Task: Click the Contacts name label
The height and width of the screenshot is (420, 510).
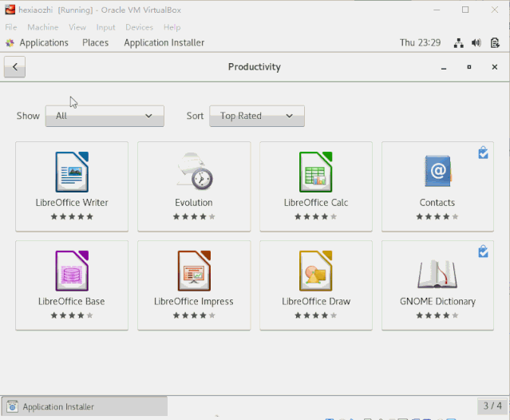Action: pyautogui.click(x=437, y=203)
